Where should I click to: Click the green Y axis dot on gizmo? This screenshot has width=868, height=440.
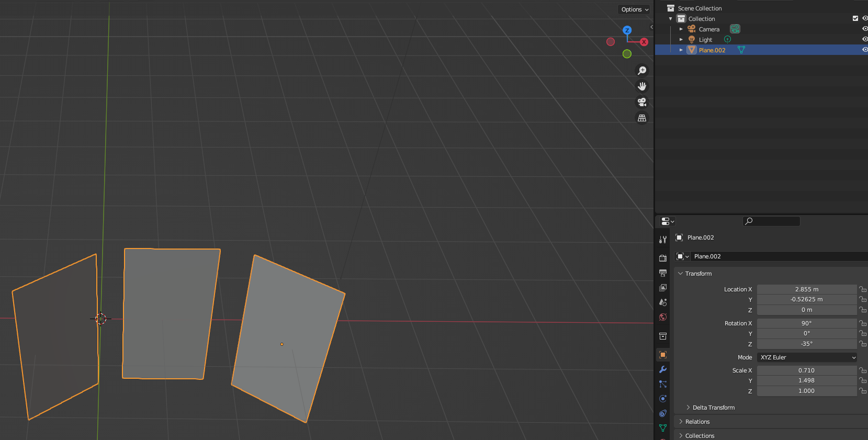tap(627, 54)
